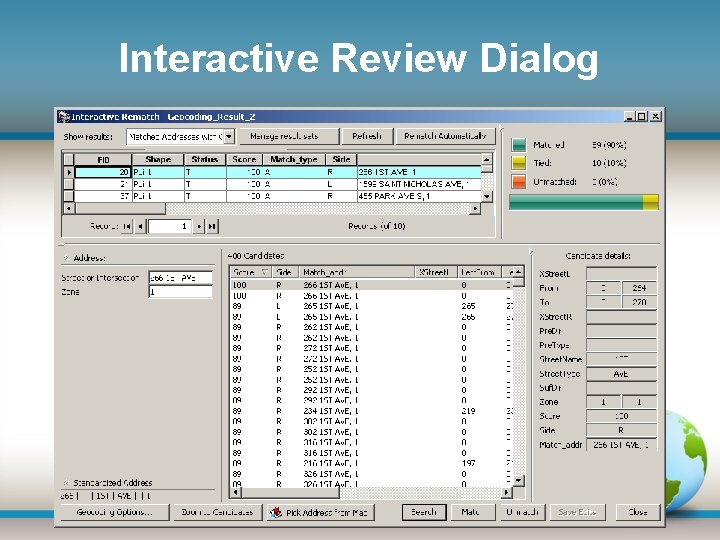Click the Street or Intersection field
The width and height of the screenshot is (720, 540).
click(x=180, y=277)
